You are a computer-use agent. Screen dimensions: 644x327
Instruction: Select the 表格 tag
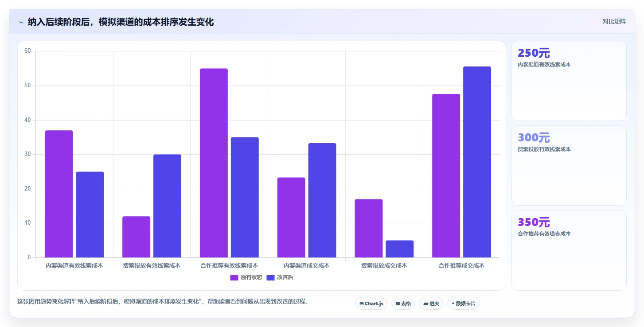point(403,304)
